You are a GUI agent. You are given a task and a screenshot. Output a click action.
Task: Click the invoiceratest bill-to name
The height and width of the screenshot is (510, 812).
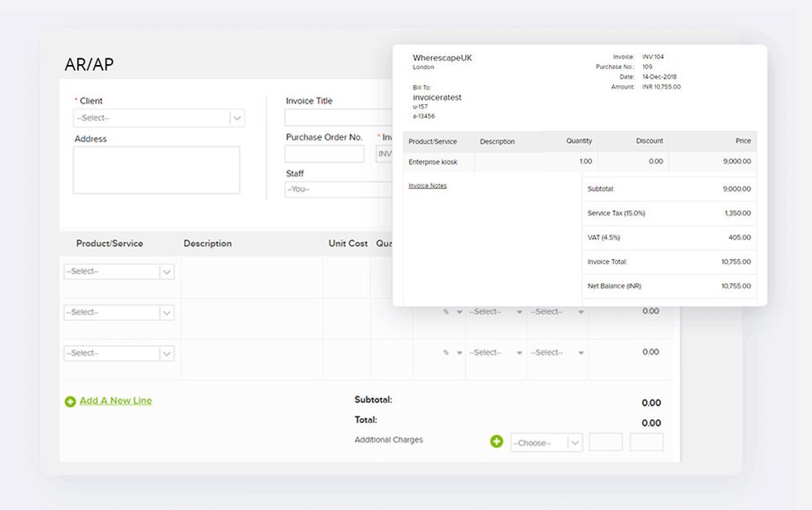pos(437,97)
